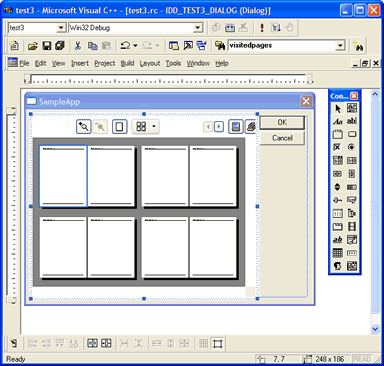Select the pointer tool in Controls palette
The height and width of the screenshot is (366, 384).
[337, 108]
